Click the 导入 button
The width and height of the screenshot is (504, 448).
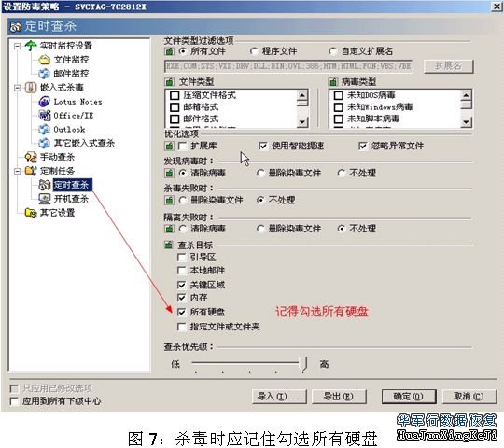(x=279, y=397)
